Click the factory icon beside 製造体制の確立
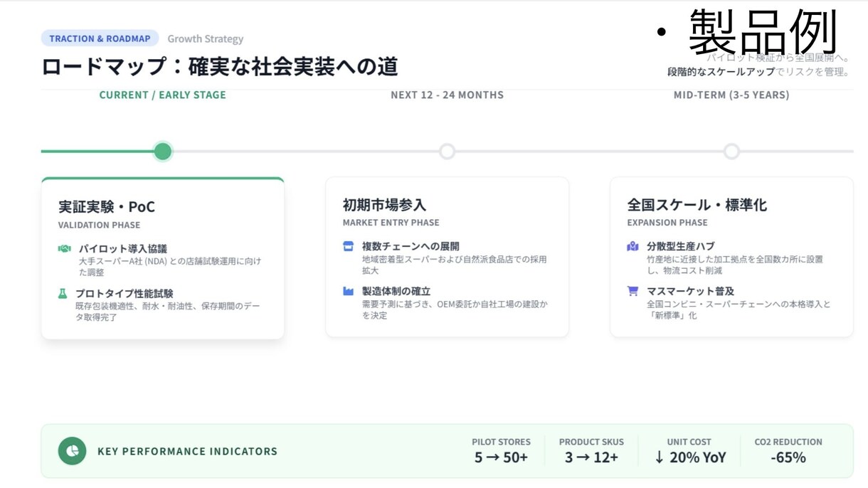 pos(348,291)
